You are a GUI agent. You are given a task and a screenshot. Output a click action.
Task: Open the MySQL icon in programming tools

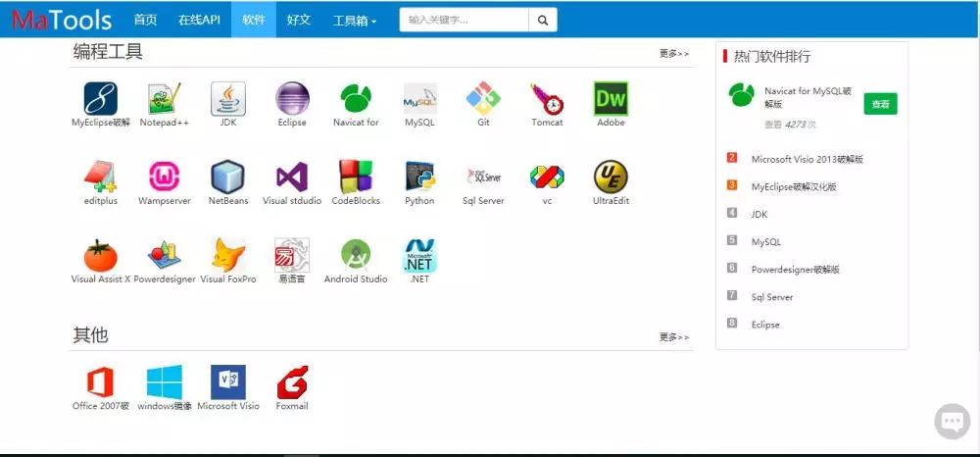click(420, 99)
